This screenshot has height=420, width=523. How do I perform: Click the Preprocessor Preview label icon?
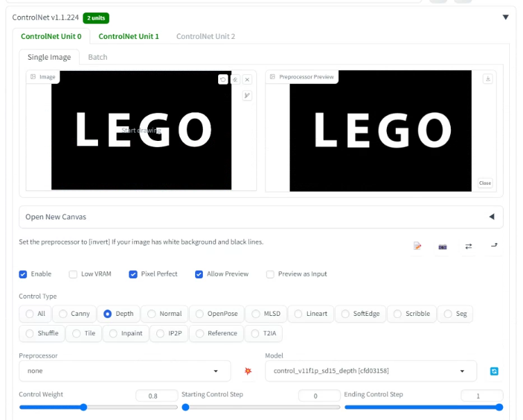click(x=272, y=76)
